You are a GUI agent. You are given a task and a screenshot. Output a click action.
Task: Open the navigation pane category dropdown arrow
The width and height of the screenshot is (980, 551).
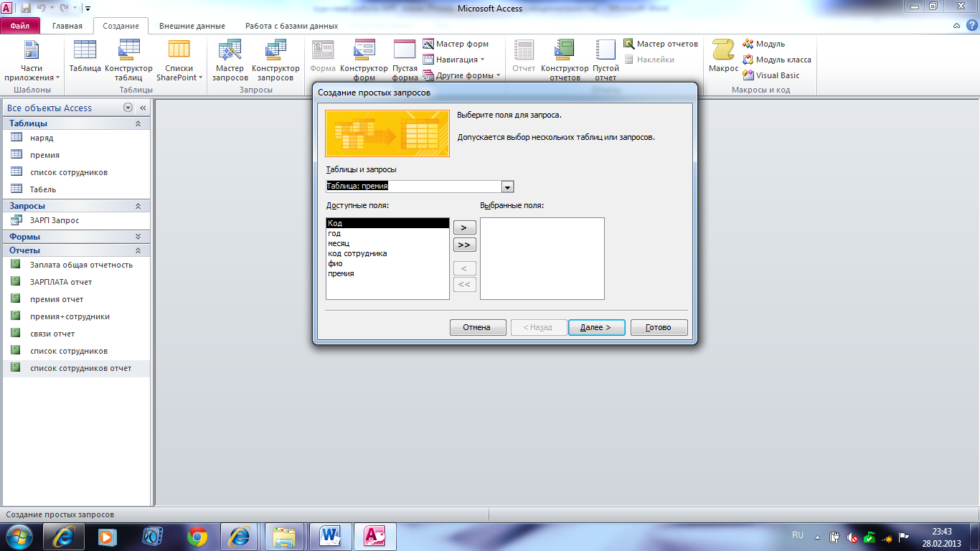pyautogui.click(x=128, y=108)
